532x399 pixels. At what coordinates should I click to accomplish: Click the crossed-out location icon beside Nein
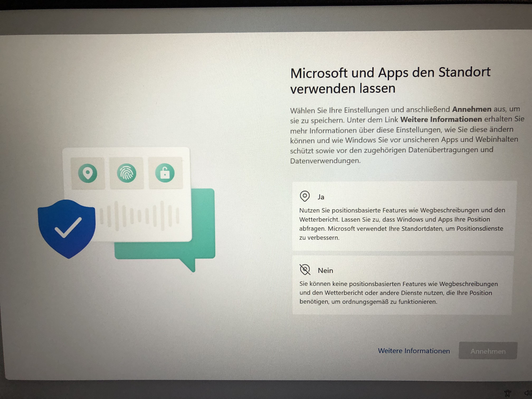pos(305,270)
